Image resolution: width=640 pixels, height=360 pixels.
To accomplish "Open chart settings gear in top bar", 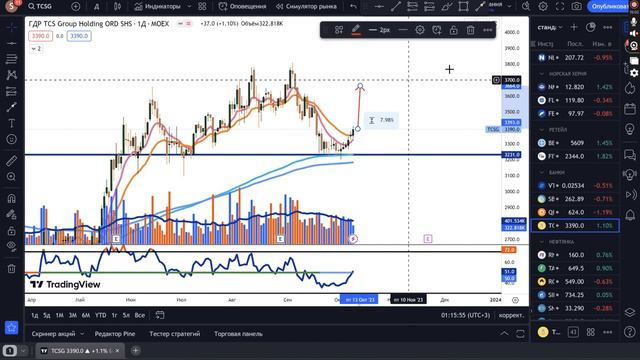I will tap(543, 7).
